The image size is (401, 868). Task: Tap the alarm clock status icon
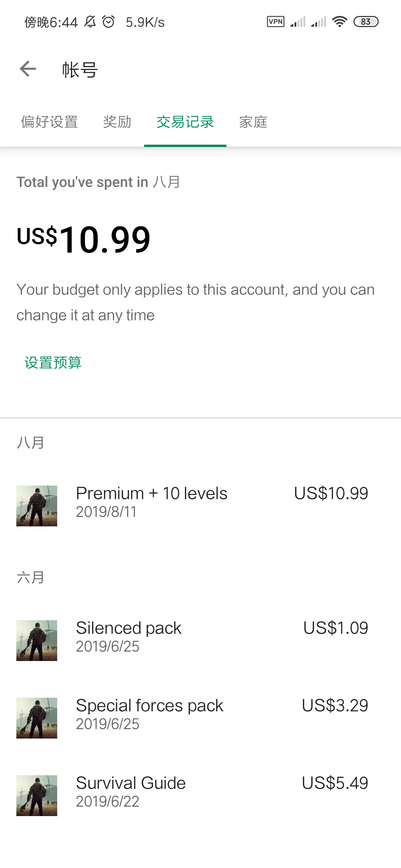108,22
